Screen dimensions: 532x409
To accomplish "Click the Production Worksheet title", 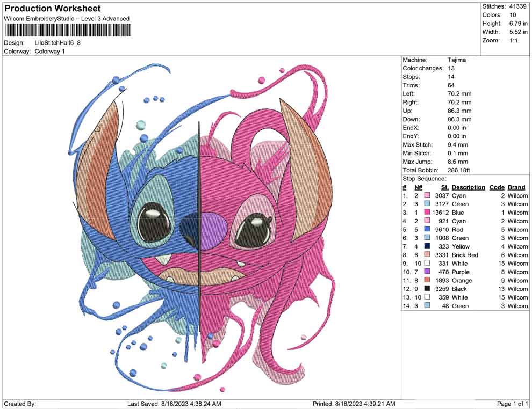I will click(53, 9).
